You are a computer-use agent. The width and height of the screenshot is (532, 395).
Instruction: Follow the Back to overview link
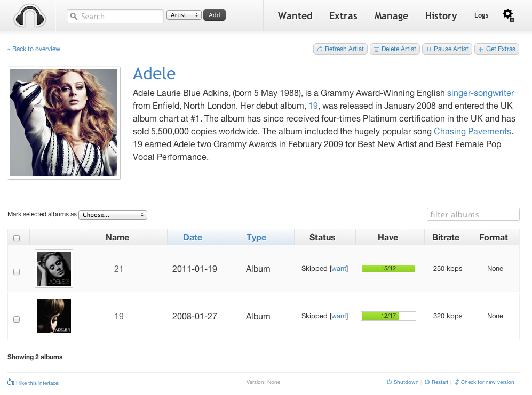pos(34,49)
